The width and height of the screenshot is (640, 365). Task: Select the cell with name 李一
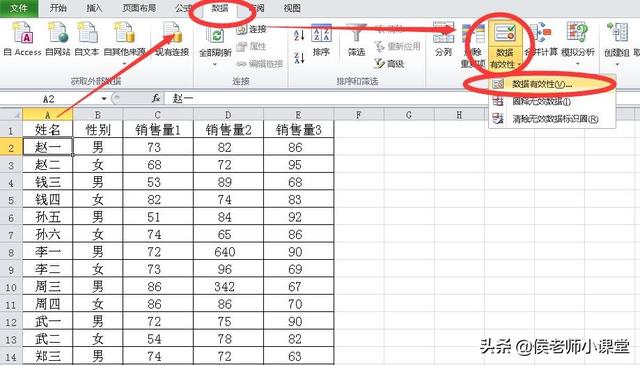(x=48, y=252)
